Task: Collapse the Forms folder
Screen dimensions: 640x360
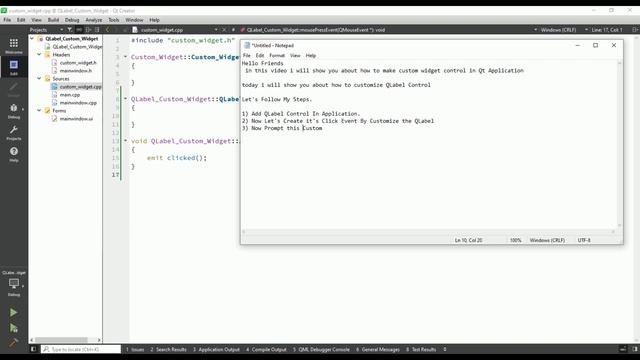Action: point(39,110)
